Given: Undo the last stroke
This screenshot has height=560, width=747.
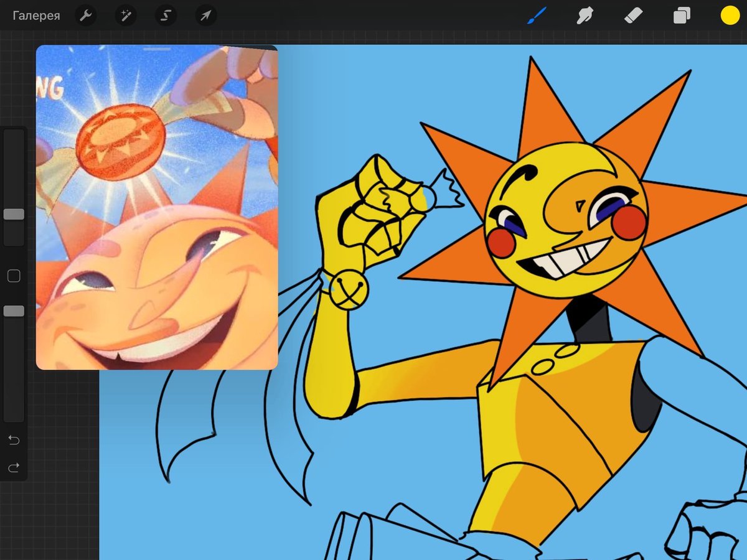Looking at the screenshot, I should click(14, 441).
